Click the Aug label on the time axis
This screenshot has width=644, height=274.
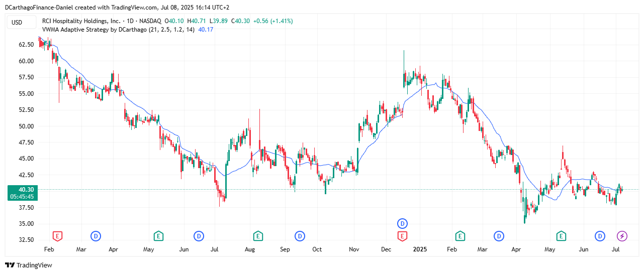coord(250,249)
